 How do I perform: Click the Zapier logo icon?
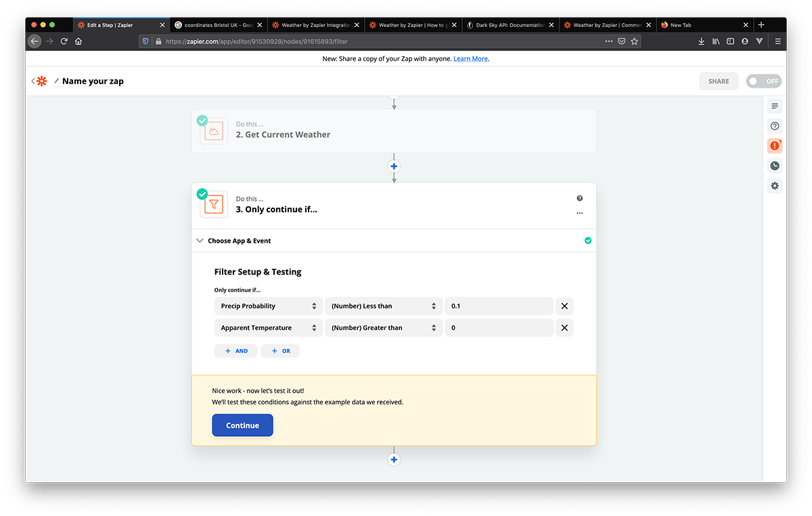[42, 81]
